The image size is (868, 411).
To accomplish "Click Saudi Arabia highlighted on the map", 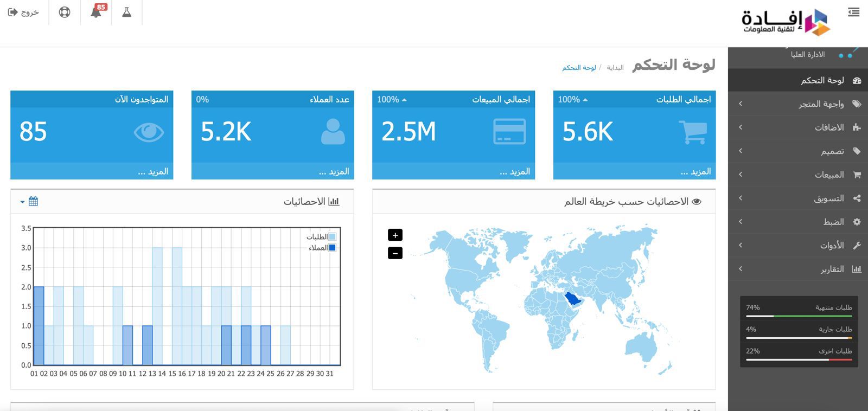I will tap(573, 299).
